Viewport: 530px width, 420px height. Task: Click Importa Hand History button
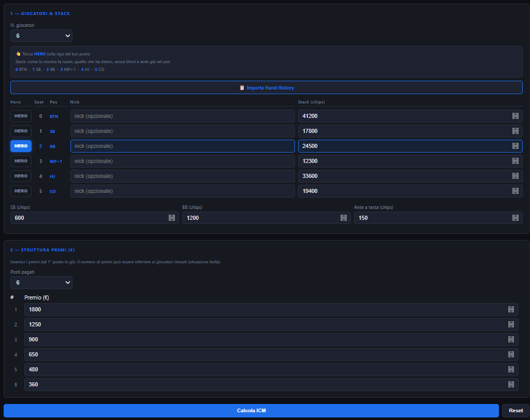267,87
